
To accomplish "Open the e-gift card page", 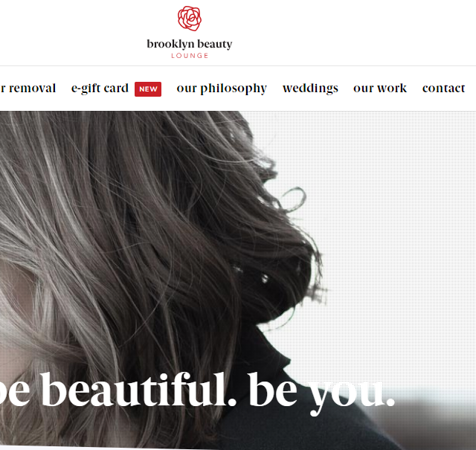I will tap(100, 89).
